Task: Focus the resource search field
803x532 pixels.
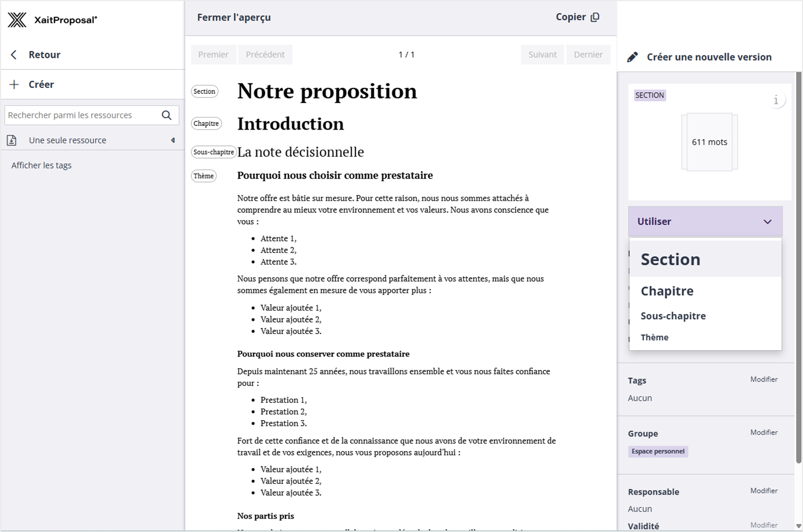Action: 82,115
